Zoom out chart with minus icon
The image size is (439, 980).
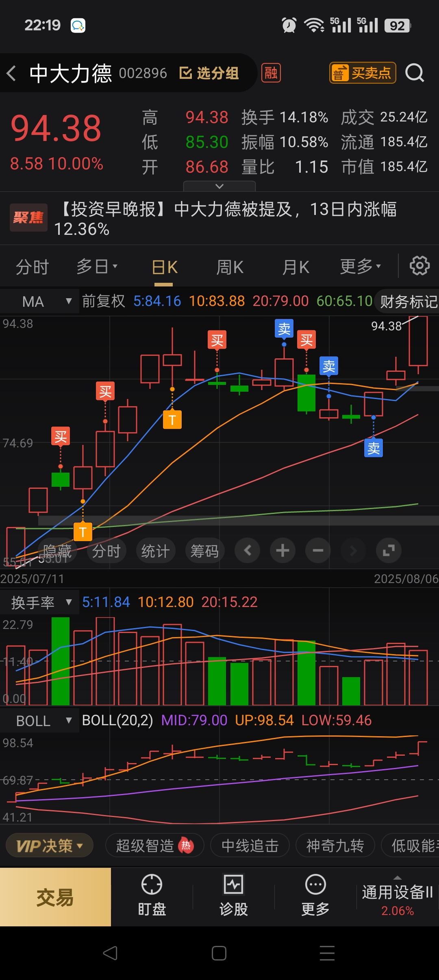click(x=318, y=551)
